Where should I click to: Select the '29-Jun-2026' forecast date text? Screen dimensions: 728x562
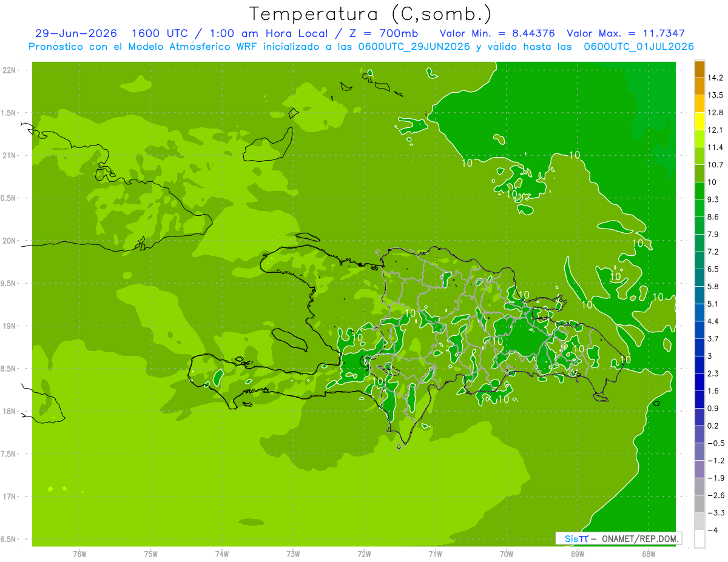click(x=76, y=33)
